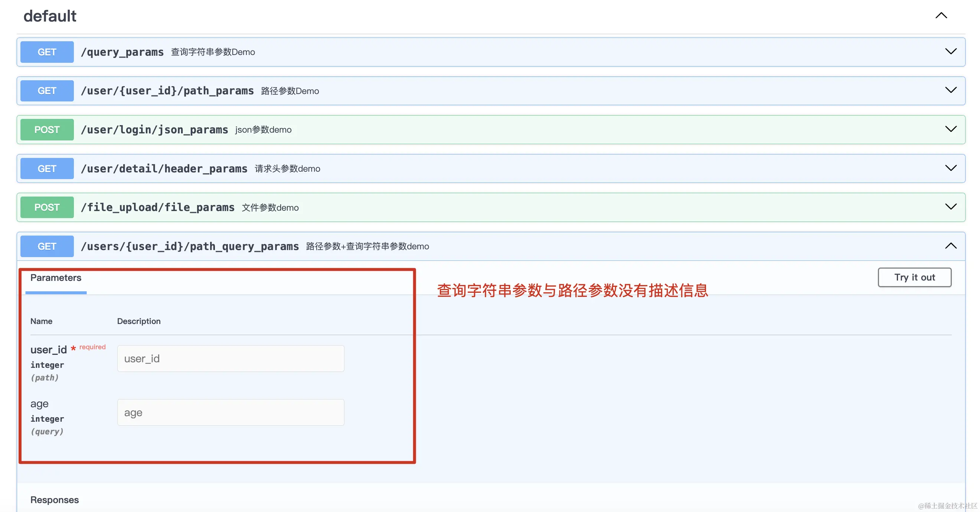Expand the /user/login/json_params chevron
The image size is (980, 512).
pos(951,129)
